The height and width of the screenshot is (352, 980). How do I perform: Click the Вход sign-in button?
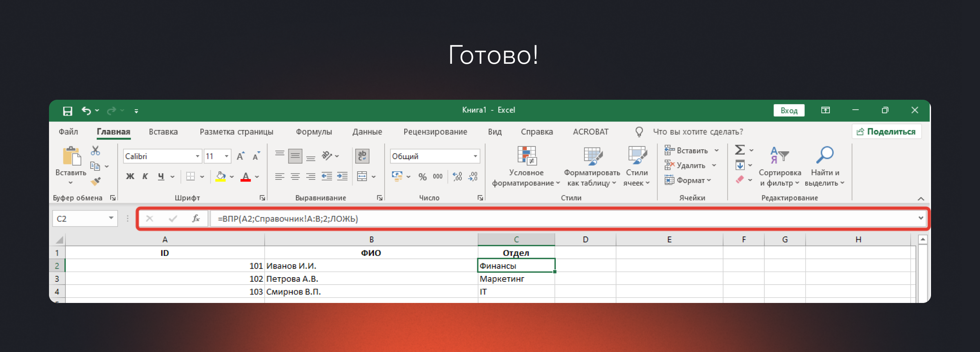point(788,110)
